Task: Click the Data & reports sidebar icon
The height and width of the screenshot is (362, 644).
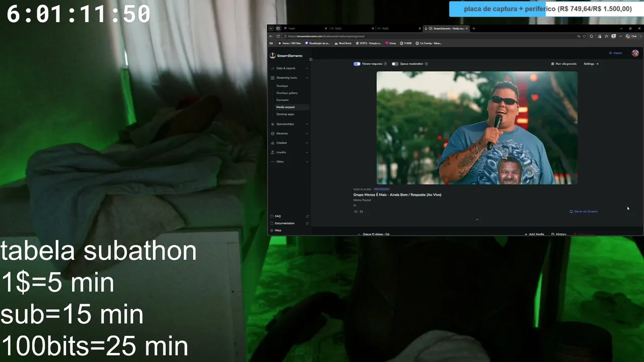Action: 273,68
